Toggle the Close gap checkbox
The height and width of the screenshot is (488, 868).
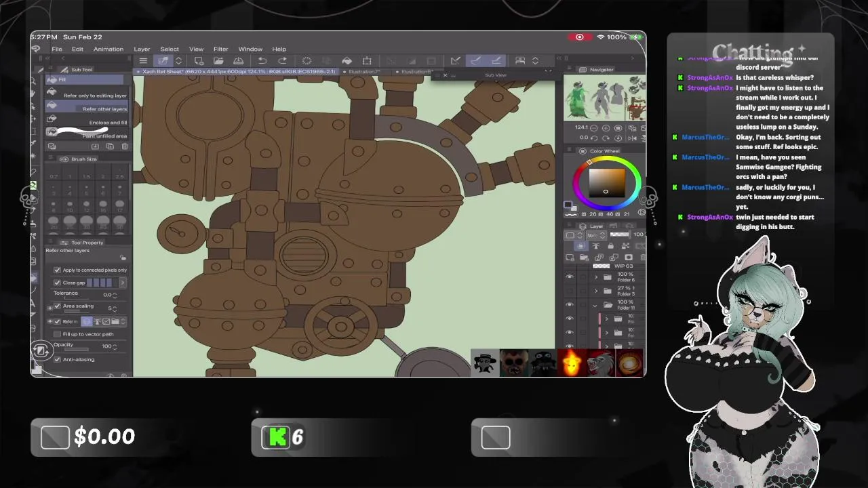pos(57,282)
